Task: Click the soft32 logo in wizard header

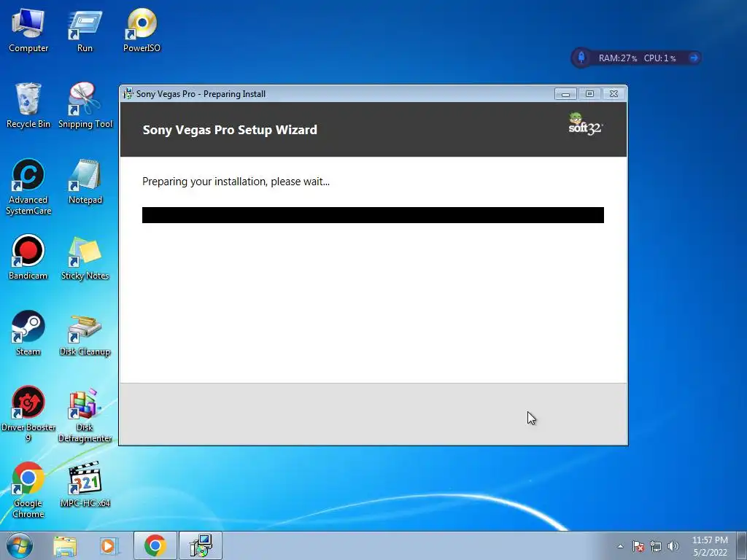Action: [585, 124]
